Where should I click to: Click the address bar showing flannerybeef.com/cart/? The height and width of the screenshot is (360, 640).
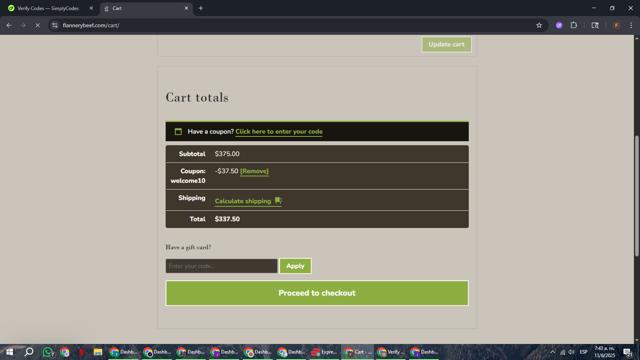tap(294, 25)
